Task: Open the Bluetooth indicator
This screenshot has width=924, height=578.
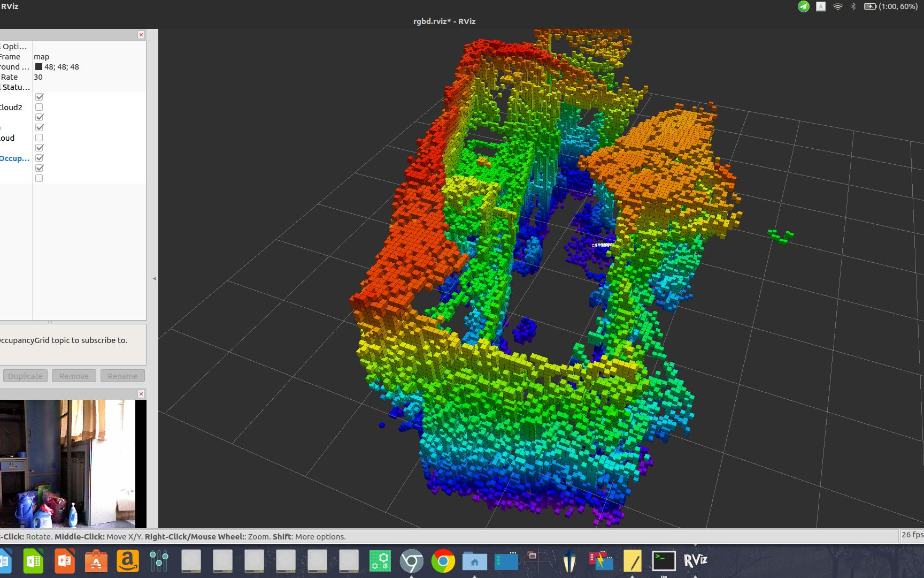Action: [853, 6]
